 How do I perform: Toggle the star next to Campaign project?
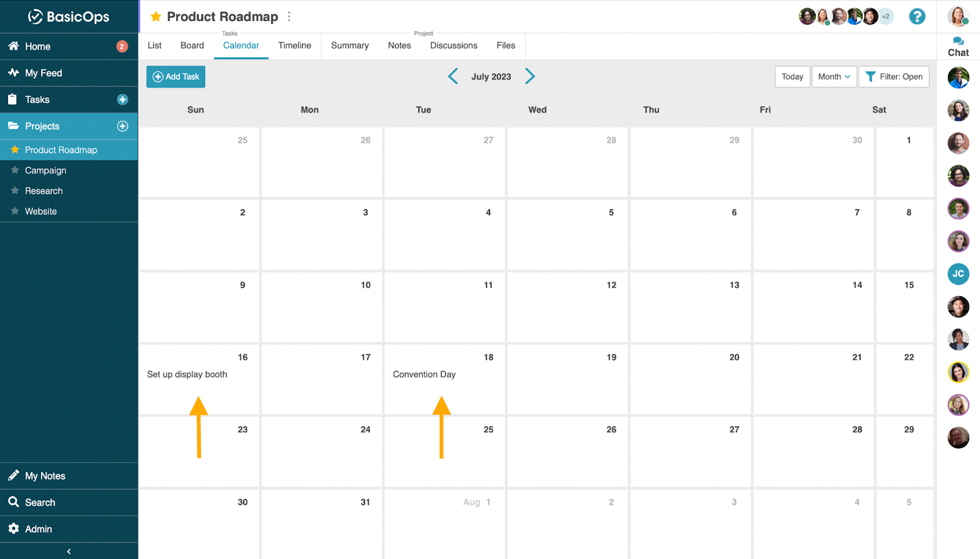coord(15,170)
